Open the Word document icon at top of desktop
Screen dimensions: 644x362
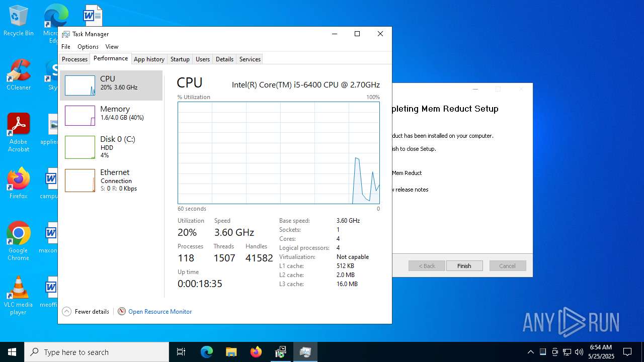tap(93, 16)
